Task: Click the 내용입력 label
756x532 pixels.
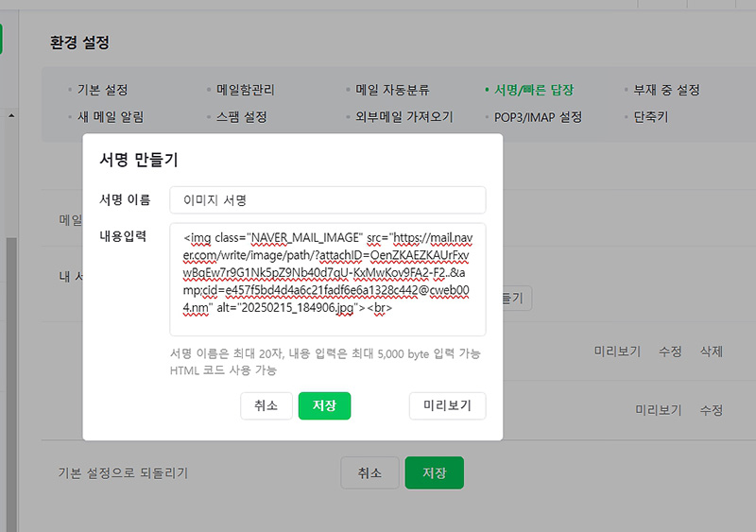Action: point(123,236)
